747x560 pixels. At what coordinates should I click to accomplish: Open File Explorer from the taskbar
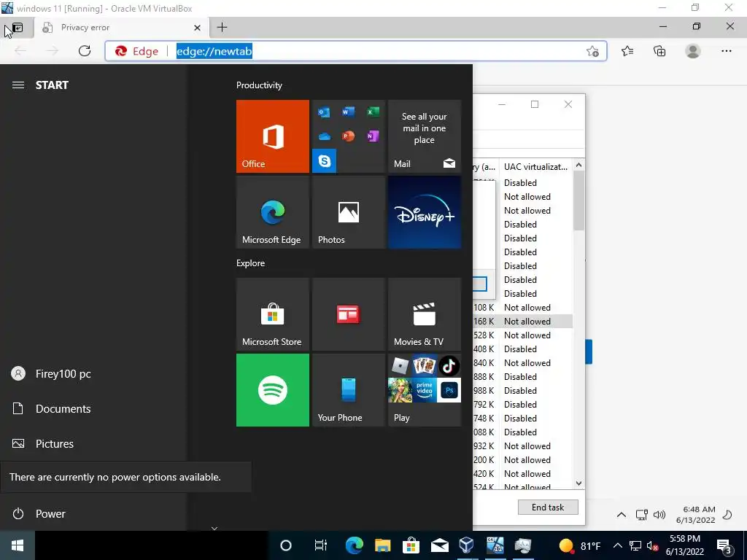click(x=382, y=545)
